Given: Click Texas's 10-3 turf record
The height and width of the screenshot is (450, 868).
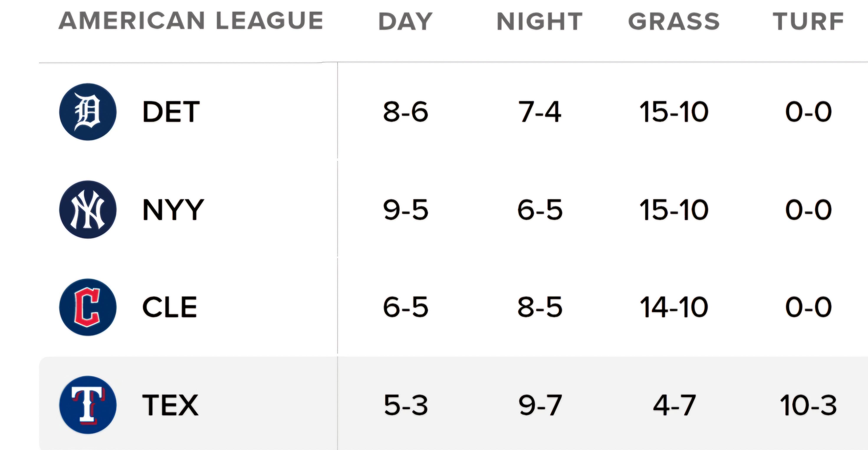Looking at the screenshot, I should pyautogui.click(x=808, y=404).
